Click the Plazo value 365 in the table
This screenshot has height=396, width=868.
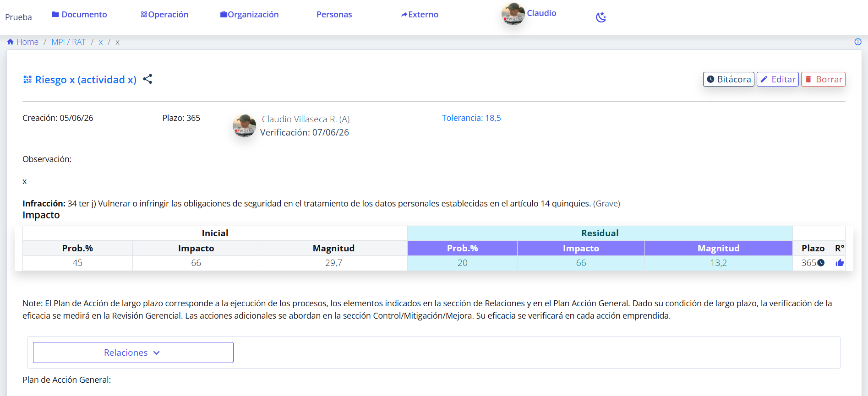pos(808,263)
